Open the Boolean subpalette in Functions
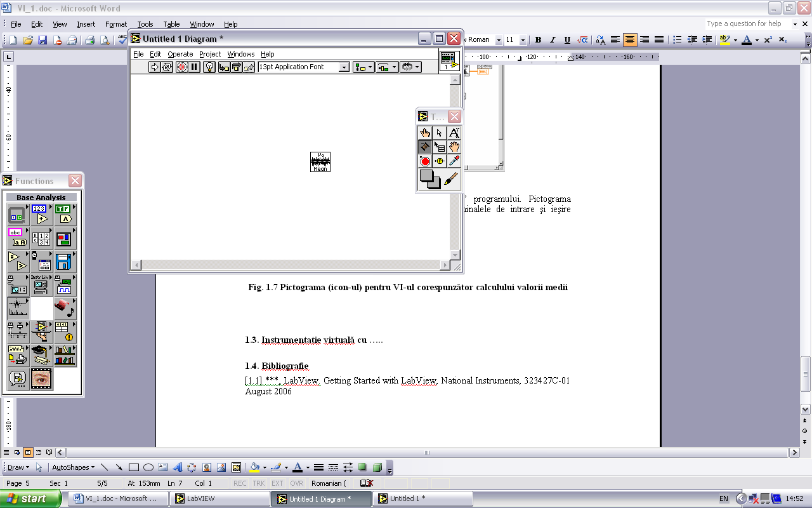The height and width of the screenshot is (508, 812). point(65,215)
